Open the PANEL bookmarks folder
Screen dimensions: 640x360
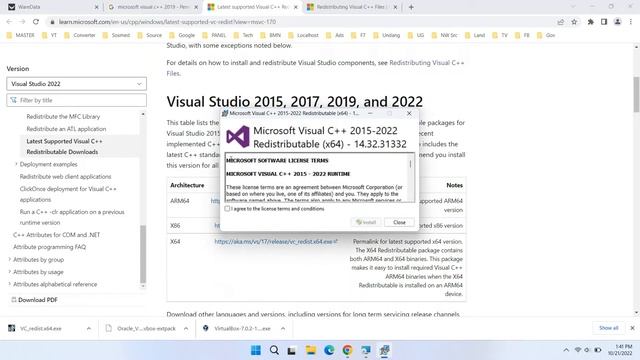coord(214,35)
